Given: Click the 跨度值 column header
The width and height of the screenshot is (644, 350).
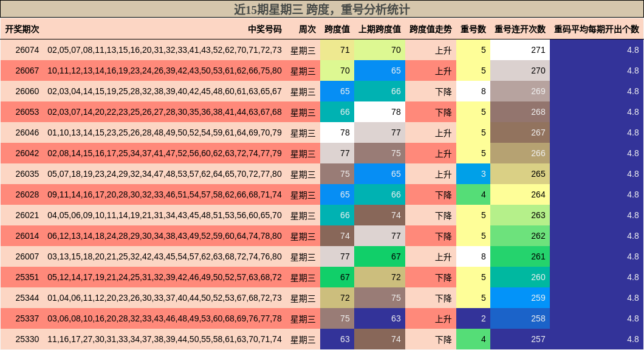Looking at the screenshot, I should click(337, 28).
